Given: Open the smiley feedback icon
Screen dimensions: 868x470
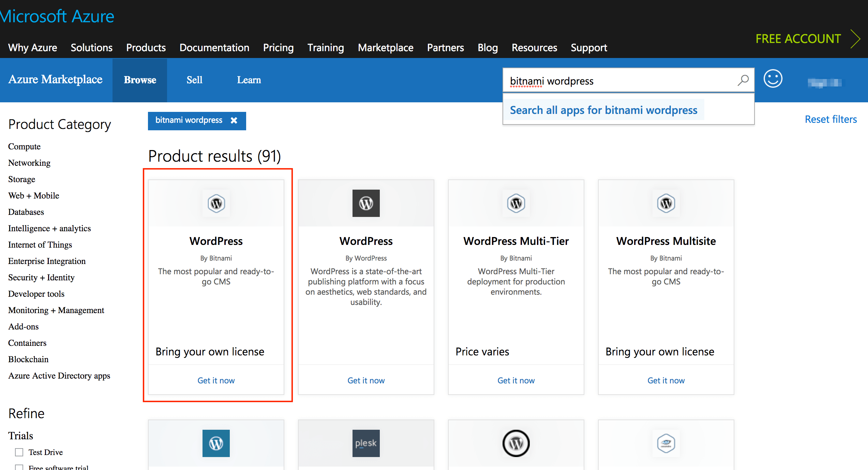Looking at the screenshot, I should (773, 79).
